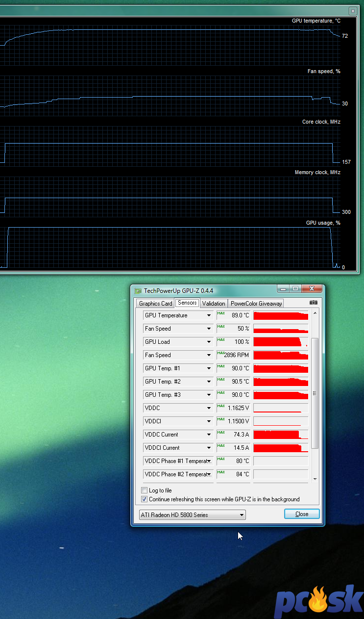Click the GPU-Z title bar application icon
364x619 pixels.
[138, 291]
